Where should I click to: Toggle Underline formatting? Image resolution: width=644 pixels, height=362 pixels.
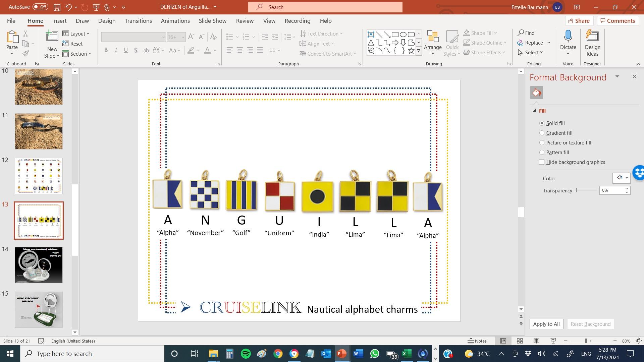click(x=126, y=50)
